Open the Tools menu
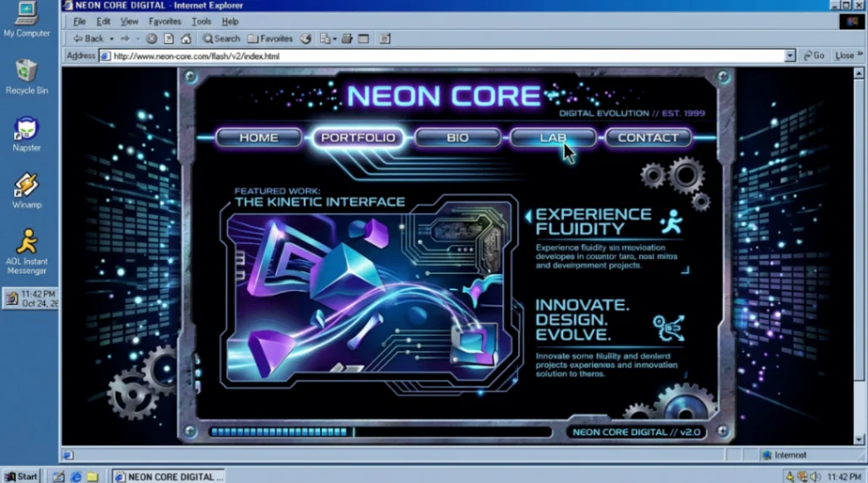Image resolution: width=868 pixels, height=483 pixels. click(201, 22)
